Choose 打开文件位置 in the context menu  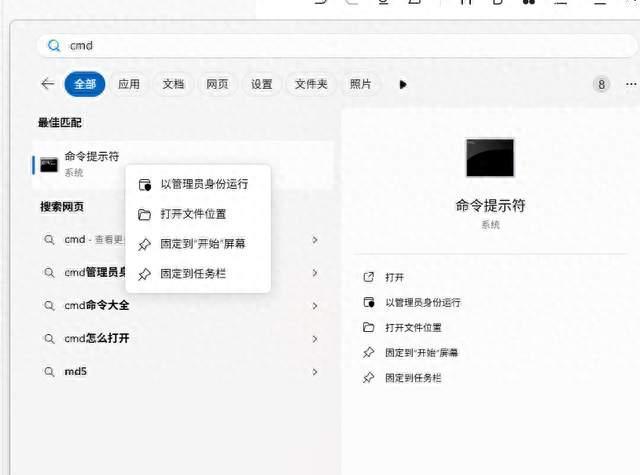pyautogui.click(x=198, y=214)
